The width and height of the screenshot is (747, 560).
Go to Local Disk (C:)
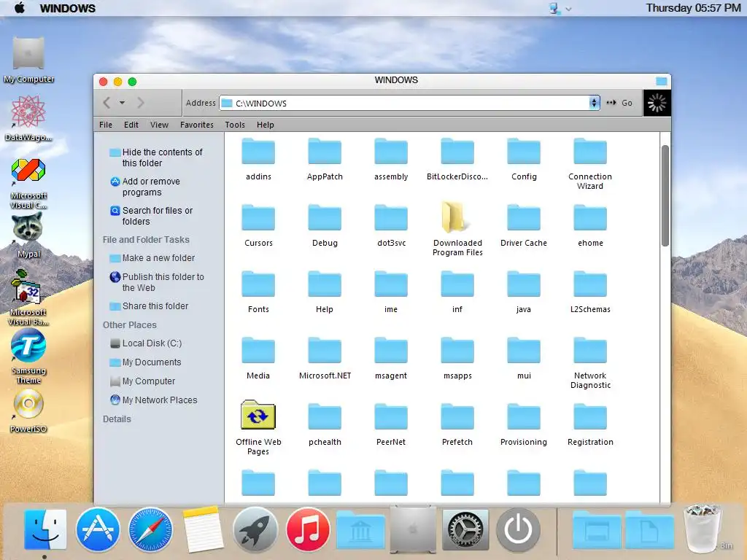coord(146,343)
